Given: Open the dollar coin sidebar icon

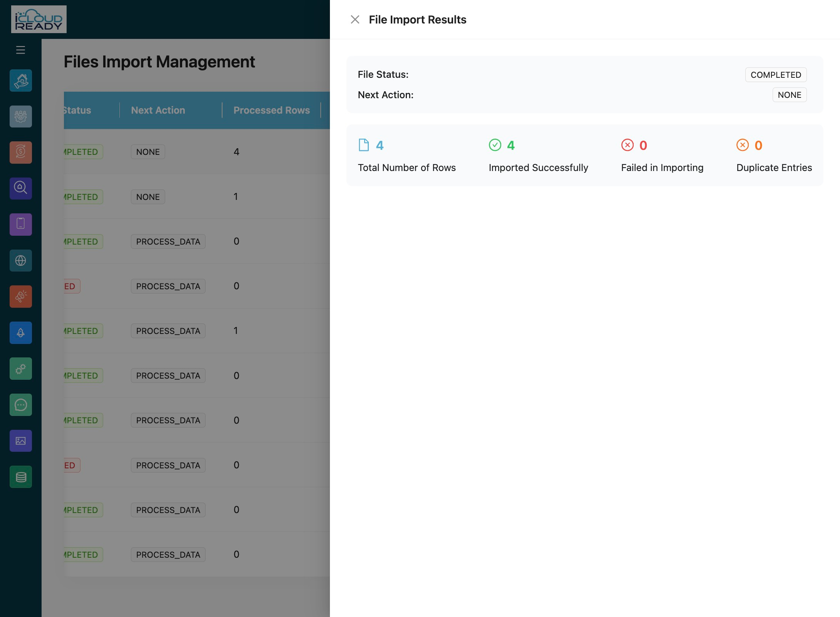Looking at the screenshot, I should coord(21,153).
